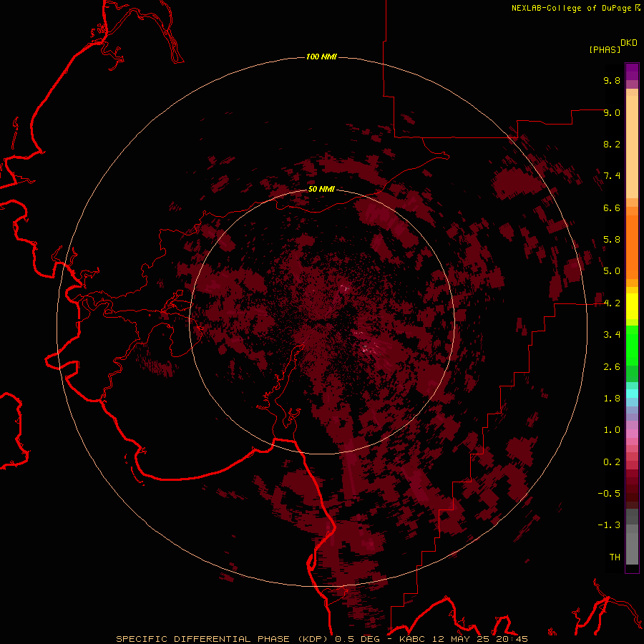Click the KABC station identifier

pyautogui.click(x=414, y=639)
